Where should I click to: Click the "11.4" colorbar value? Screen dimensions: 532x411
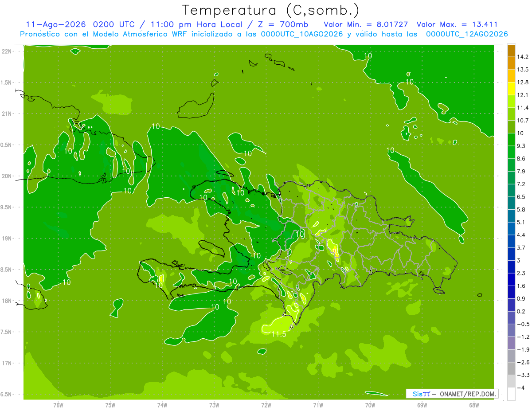pyautogui.click(x=524, y=108)
